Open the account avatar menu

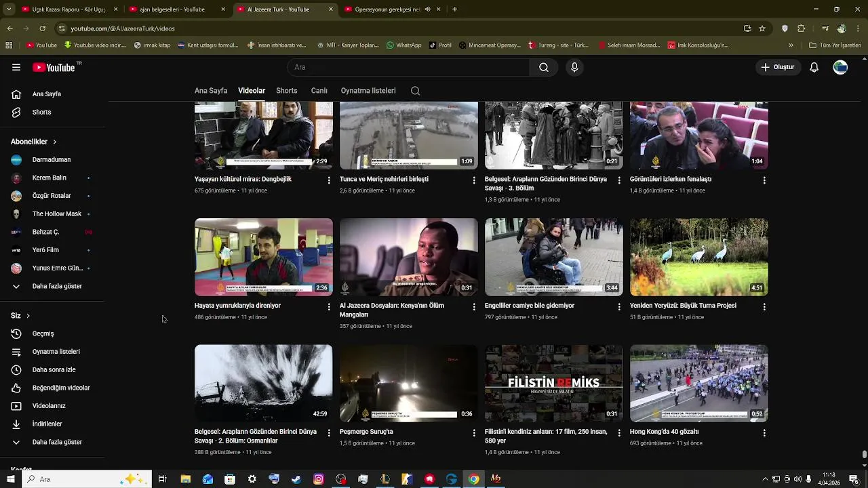click(840, 67)
